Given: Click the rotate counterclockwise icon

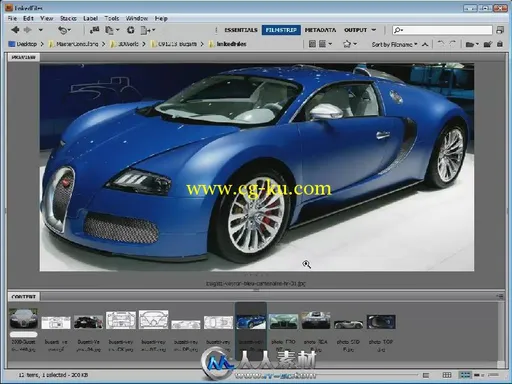Looking at the screenshot, I should pos(441,44).
